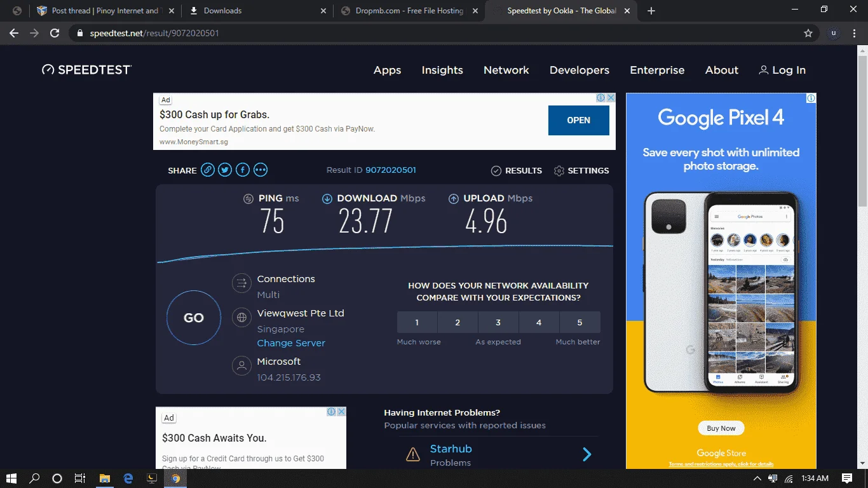
Task: Open File Explorer from the taskbar
Action: [x=105, y=478]
